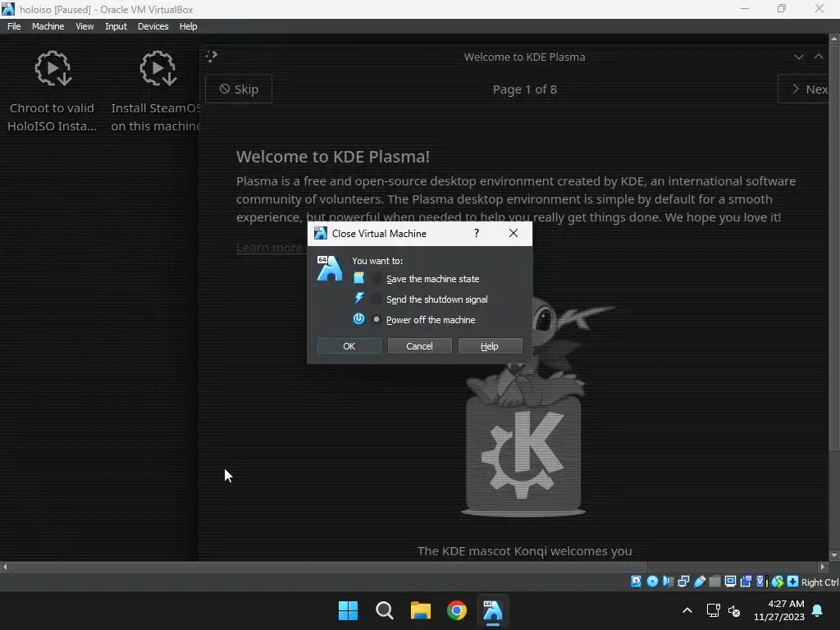This screenshot has height=630, width=840.
Task: Click the hard disk activity indicator
Action: click(x=636, y=582)
